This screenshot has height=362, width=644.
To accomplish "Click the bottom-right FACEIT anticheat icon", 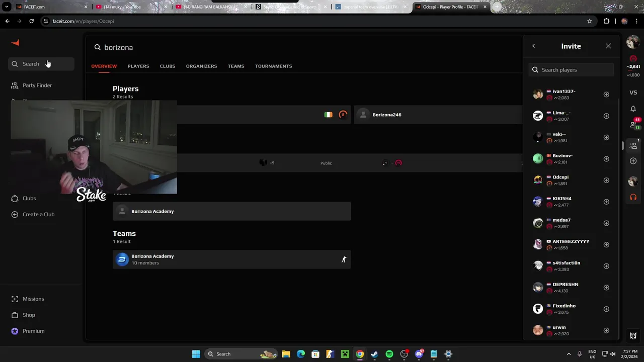I will (x=633, y=335).
